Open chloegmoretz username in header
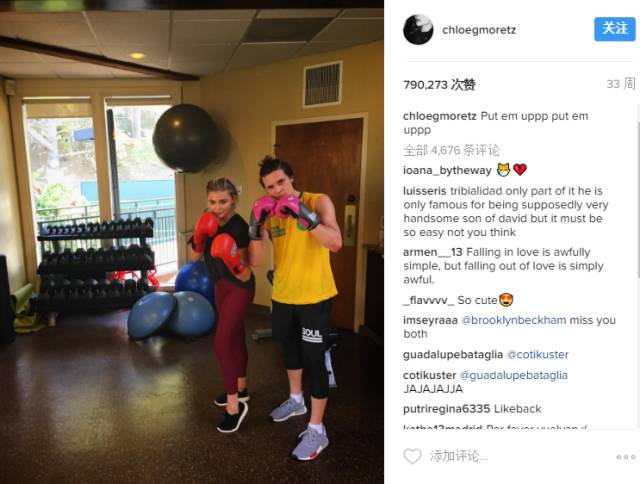Image resolution: width=640 pixels, height=484 pixels. tap(479, 30)
